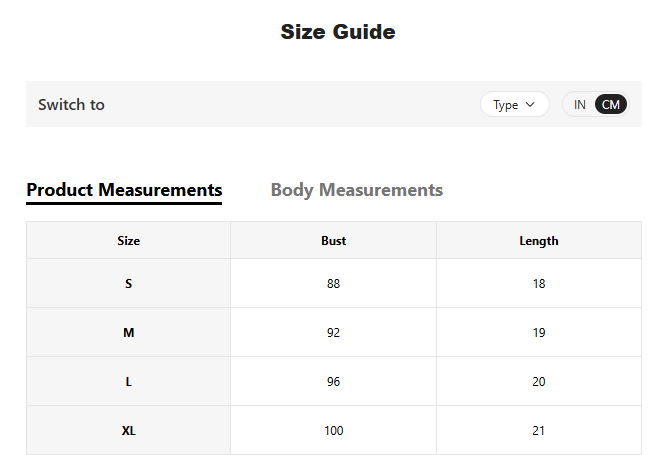Viewport: 671px width, 455px height.
Task: Switch units to IN
Action: pyautogui.click(x=579, y=104)
